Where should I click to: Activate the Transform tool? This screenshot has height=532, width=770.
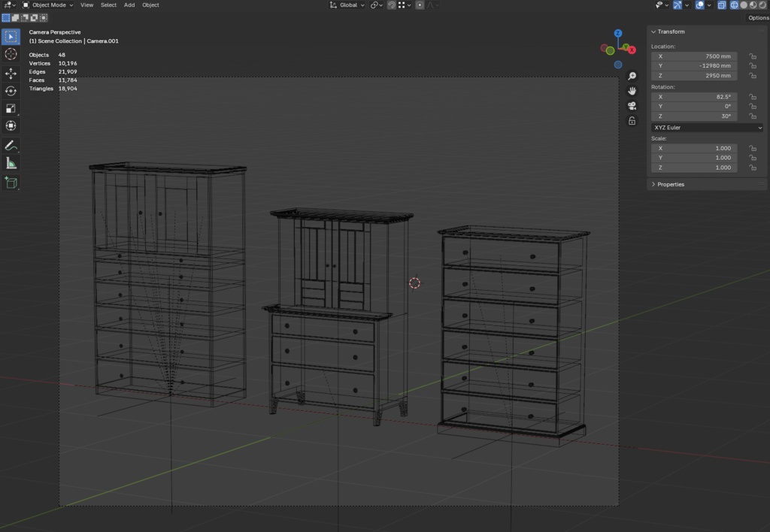pyautogui.click(x=11, y=125)
